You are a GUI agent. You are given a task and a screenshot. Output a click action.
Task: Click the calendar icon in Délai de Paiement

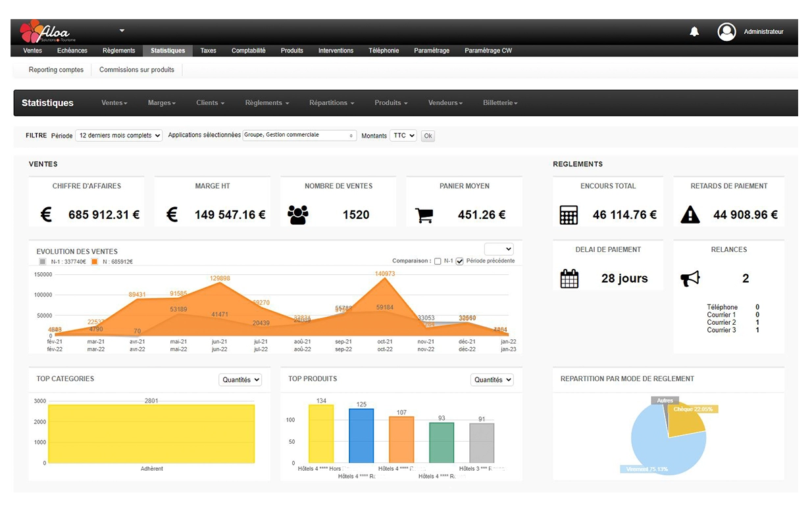coord(569,279)
